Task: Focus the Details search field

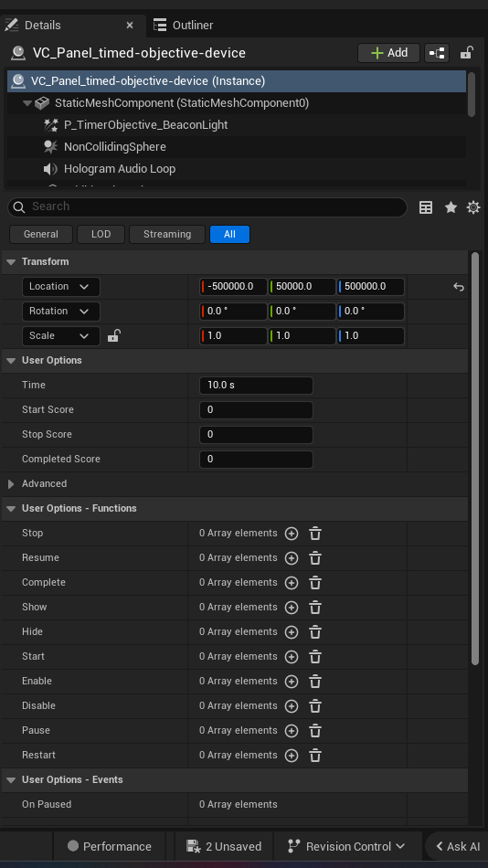Action: coord(207,207)
